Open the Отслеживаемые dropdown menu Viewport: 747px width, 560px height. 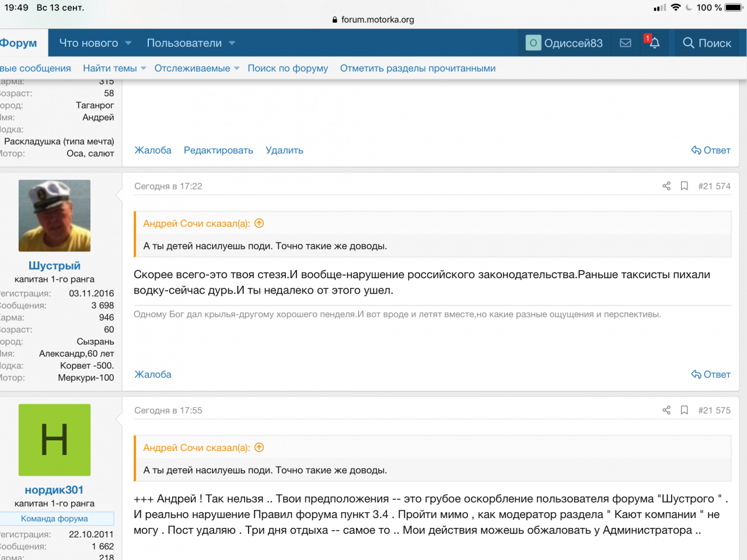coord(236,69)
